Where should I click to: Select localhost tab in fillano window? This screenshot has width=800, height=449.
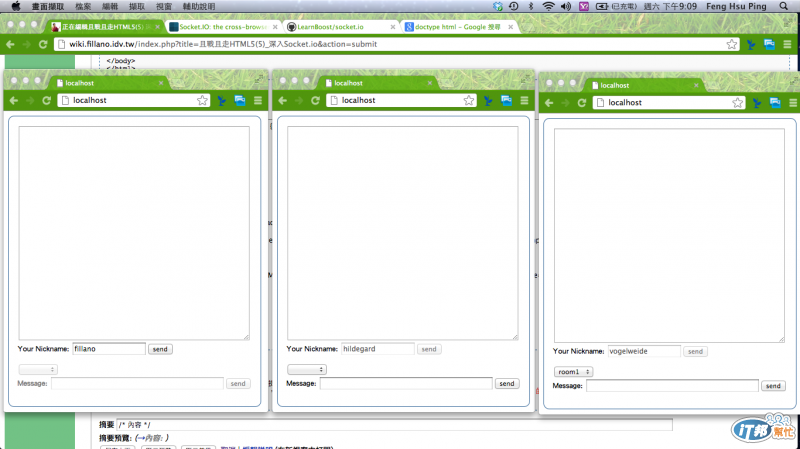108,83
